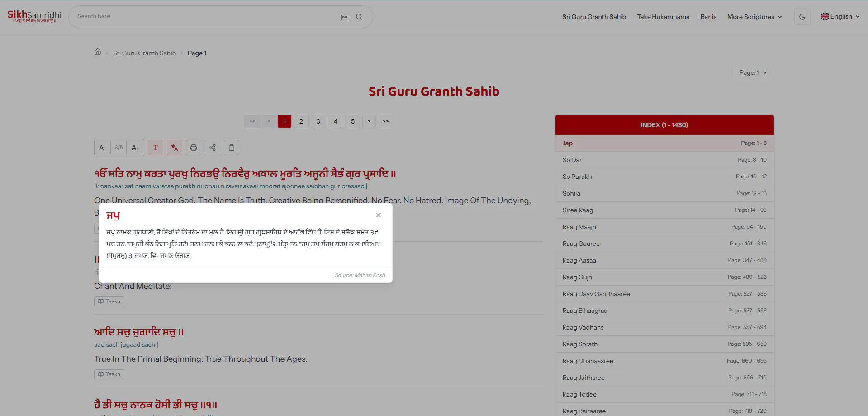Click the aad sach jugaad sach transliteration
The height and width of the screenshot is (416, 868).
pyautogui.click(x=126, y=344)
